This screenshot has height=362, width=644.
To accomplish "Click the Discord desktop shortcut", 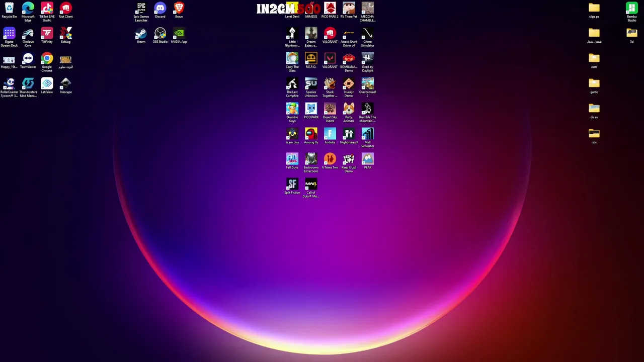I will click(160, 8).
